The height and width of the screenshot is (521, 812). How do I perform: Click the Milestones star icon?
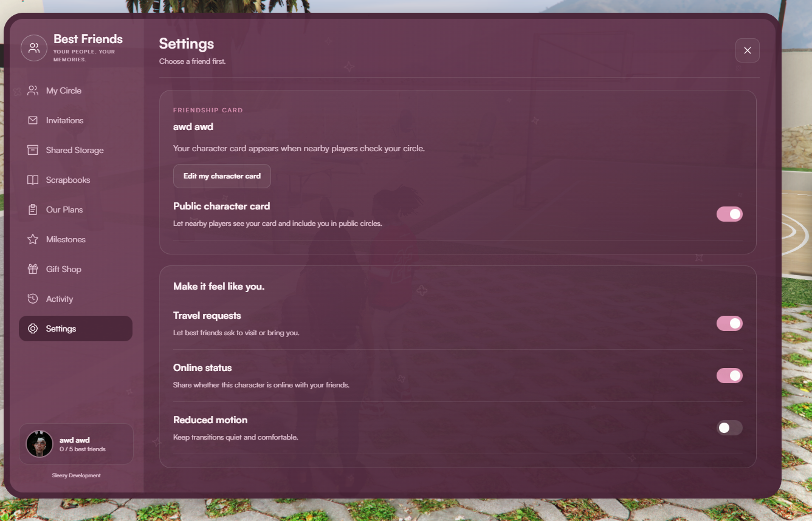tap(33, 239)
